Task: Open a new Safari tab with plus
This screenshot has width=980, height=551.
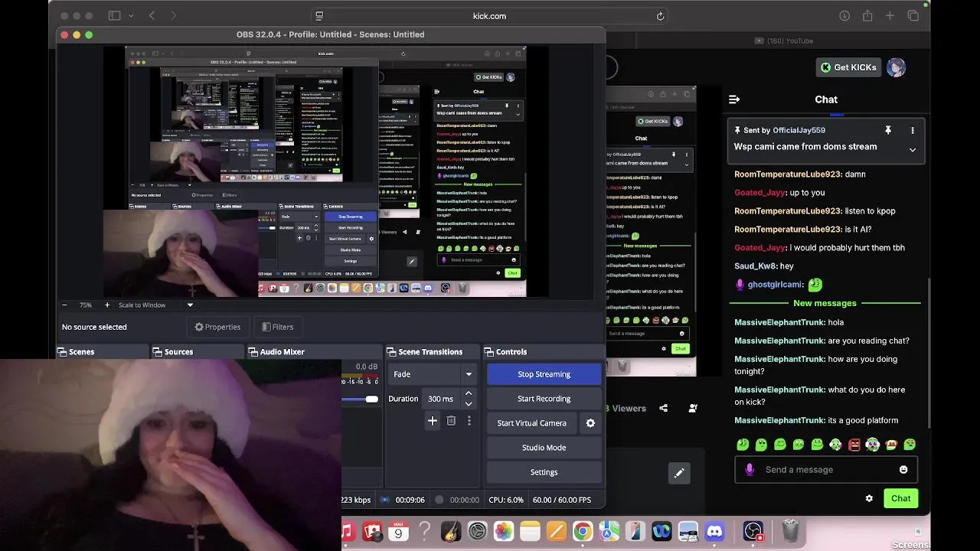Action: [890, 16]
